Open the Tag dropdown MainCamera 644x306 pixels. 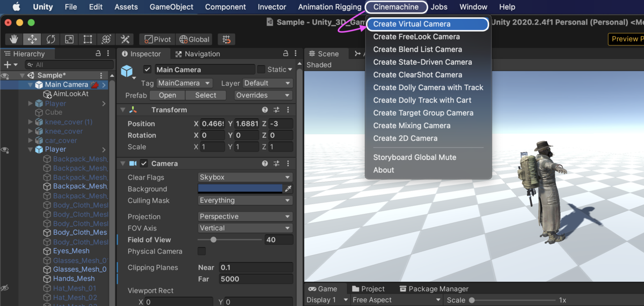(184, 83)
